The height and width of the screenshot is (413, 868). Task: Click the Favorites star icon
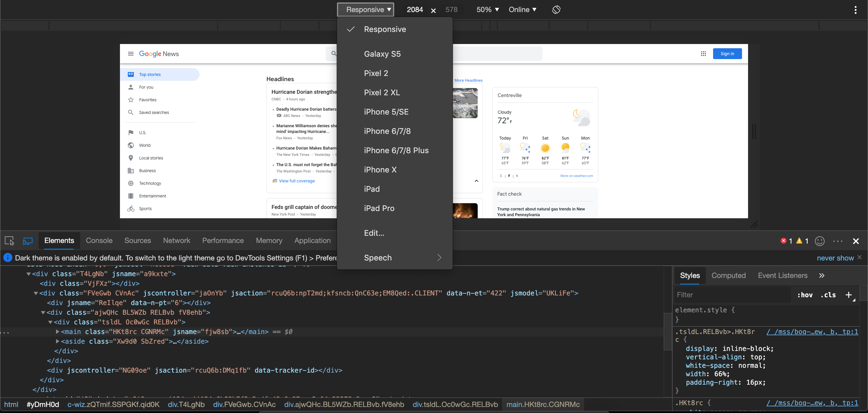tap(131, 100)
